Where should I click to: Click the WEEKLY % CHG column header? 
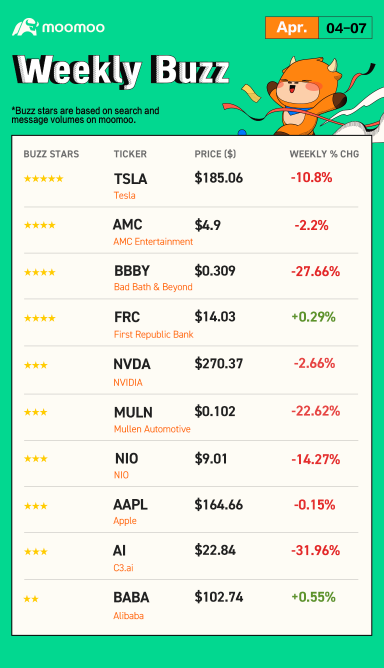click(324, 154)
